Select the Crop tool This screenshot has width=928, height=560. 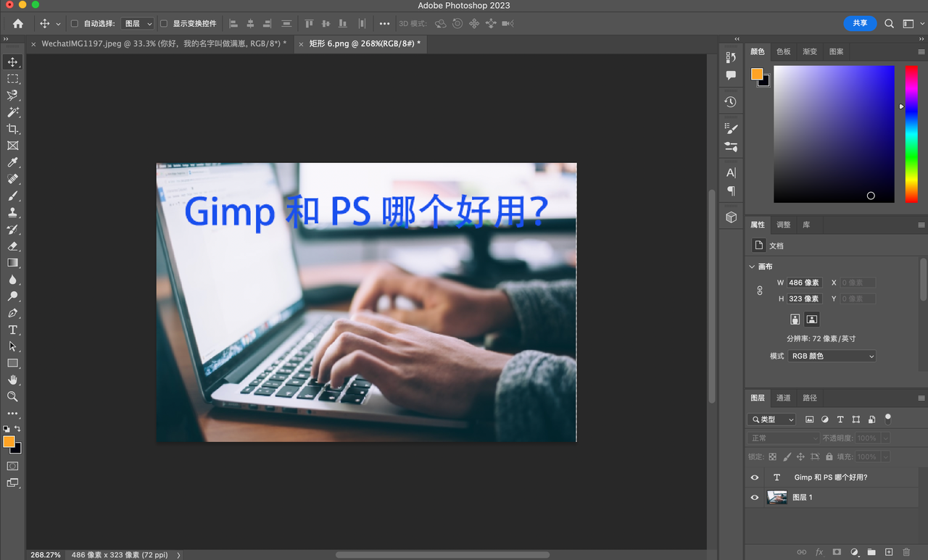point(12,129)
